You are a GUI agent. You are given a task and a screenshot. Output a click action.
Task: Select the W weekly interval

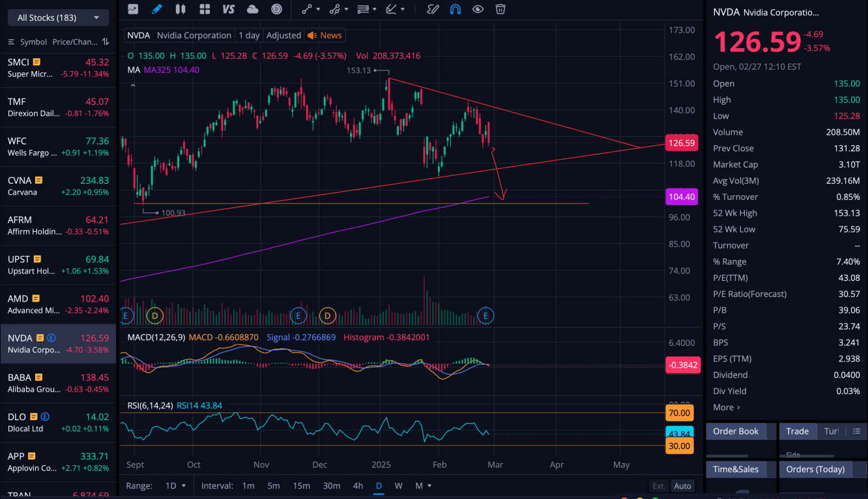pyautogui.click(x=398, y=485)
